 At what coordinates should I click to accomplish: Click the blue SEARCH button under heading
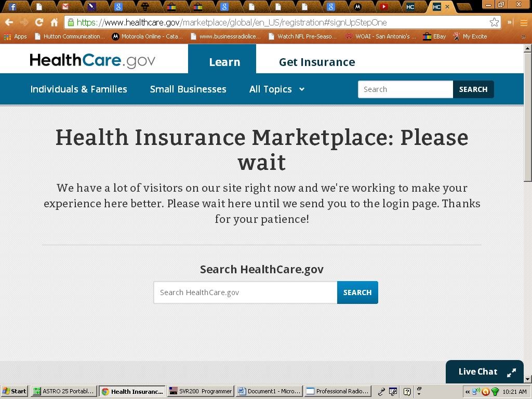pyautogui.click(x=357, y=292)
